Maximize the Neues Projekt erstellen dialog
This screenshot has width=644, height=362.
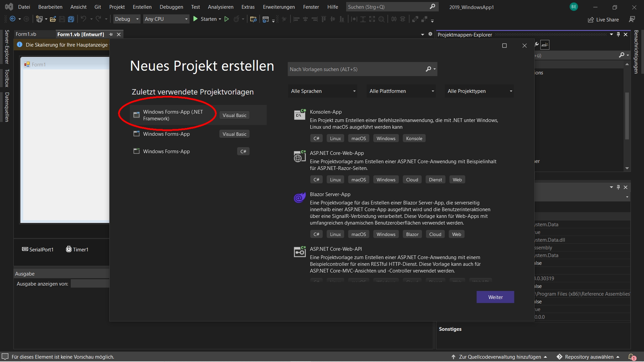[x=504, y=46]
